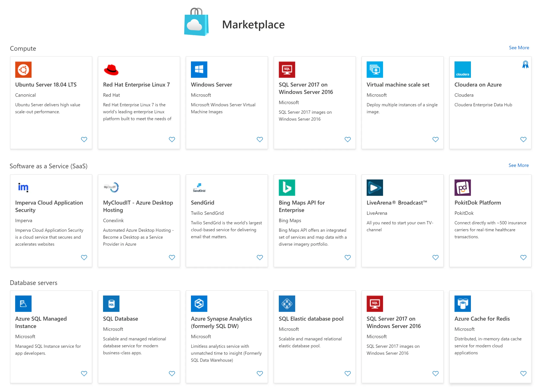
Task: Favorite the Virtual machine scale set card
Action: click(x=435, y=139)
